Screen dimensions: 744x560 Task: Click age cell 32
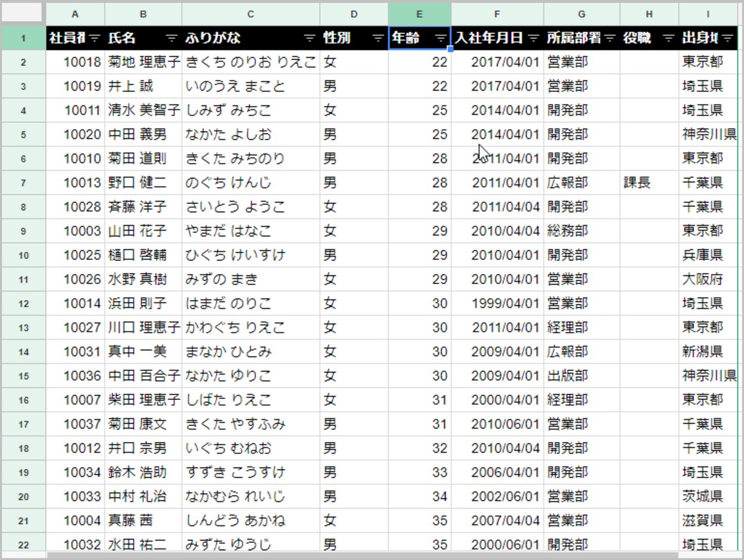[x=420, y=448]
